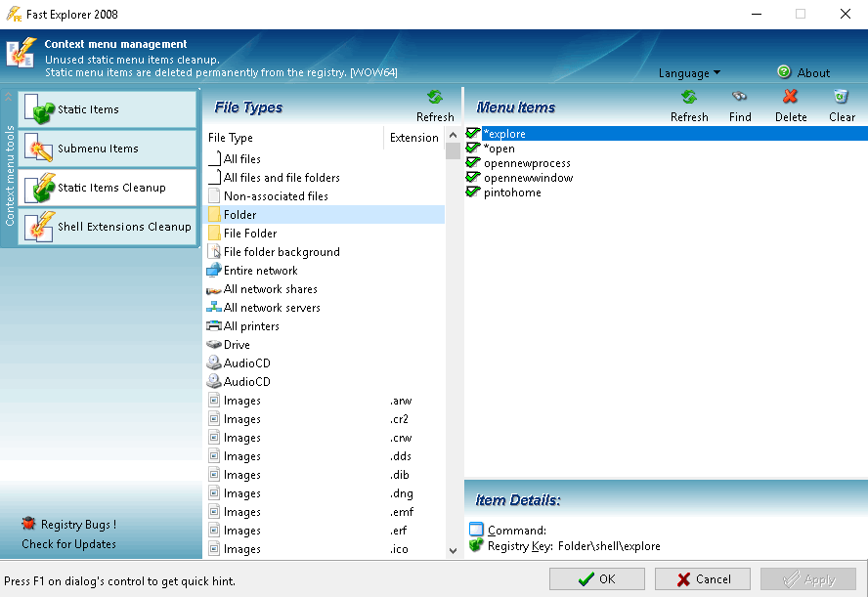
Task: Select the All network servers entry
Action: [x=324, y=308]
